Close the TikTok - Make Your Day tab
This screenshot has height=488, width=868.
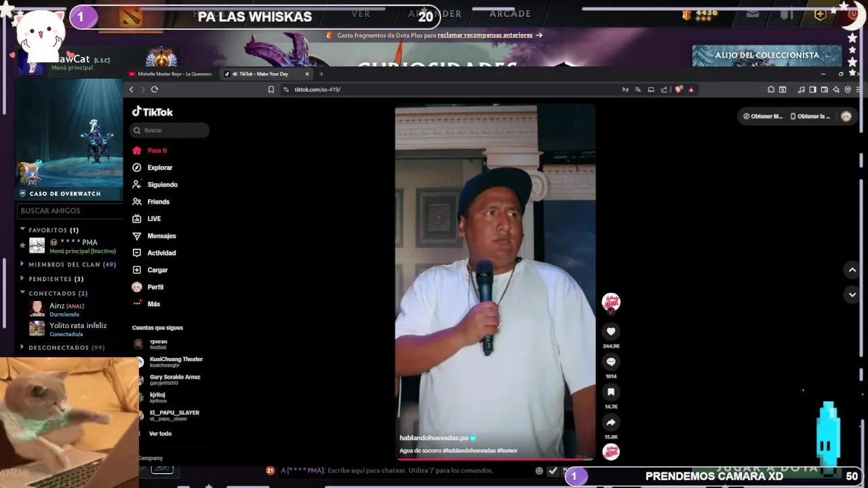tap(307, 74)
